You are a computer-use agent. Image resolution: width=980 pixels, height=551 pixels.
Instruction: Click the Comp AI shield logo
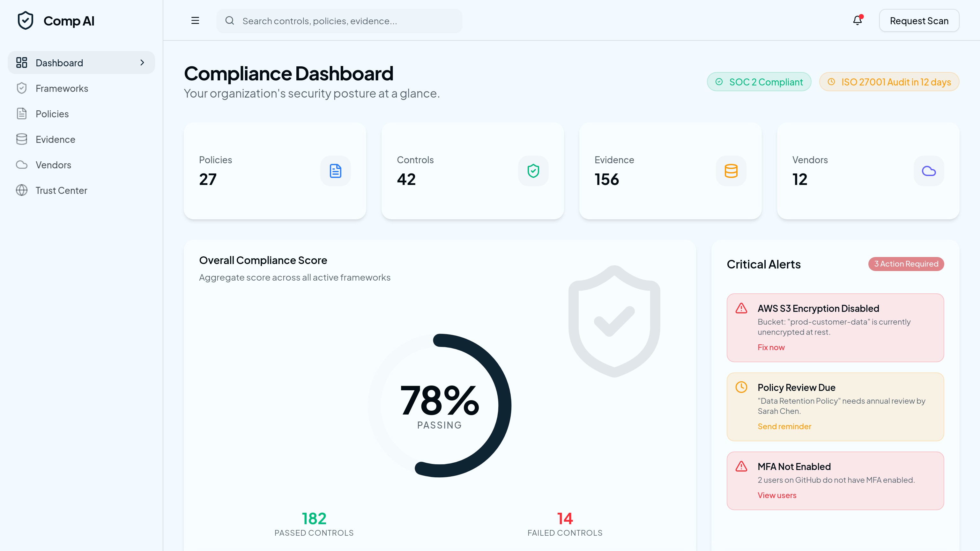tap(26, 20)
